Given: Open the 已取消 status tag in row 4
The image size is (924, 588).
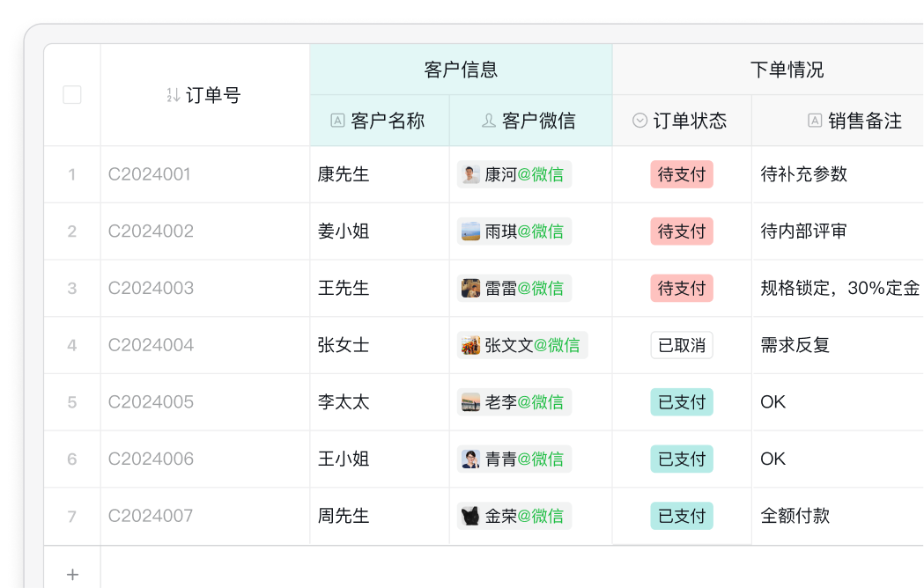Looking at the screenshot, I should click(x=682, y=345).
